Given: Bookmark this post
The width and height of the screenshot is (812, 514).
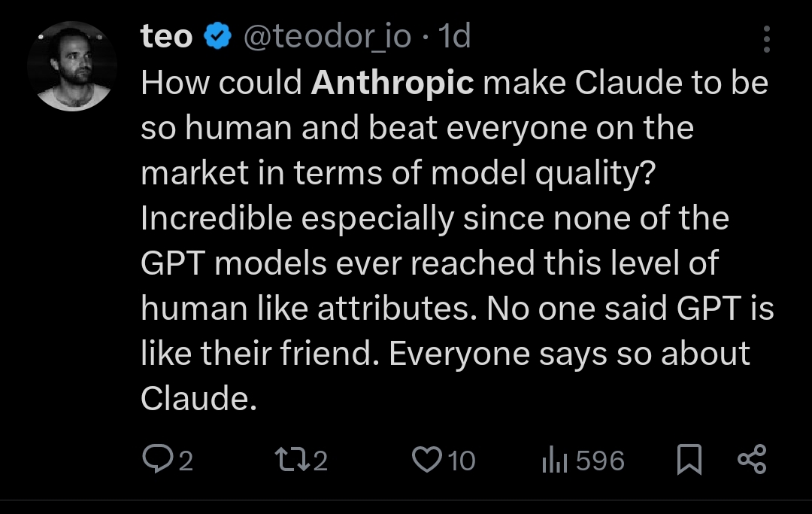Looking at the screenshot, I should coord(689,460).
